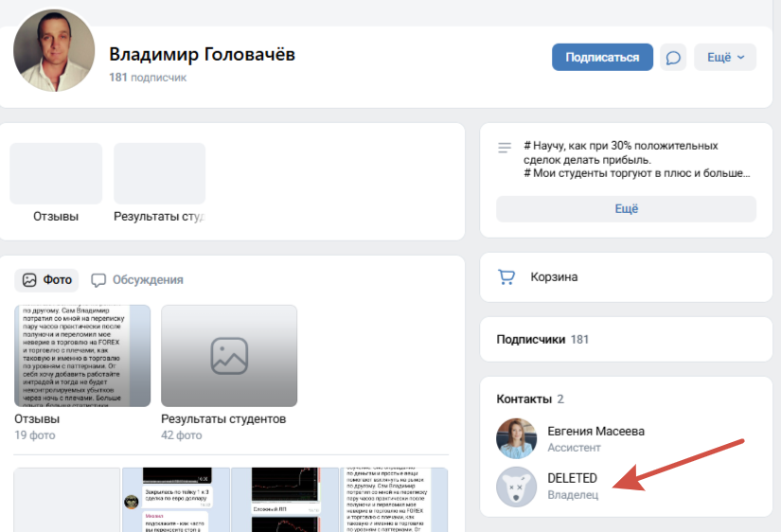Click the Результаты студентов album title
The height and width of the screenshot is (532, 781).
pyautogui.click(x=223, y=419)
